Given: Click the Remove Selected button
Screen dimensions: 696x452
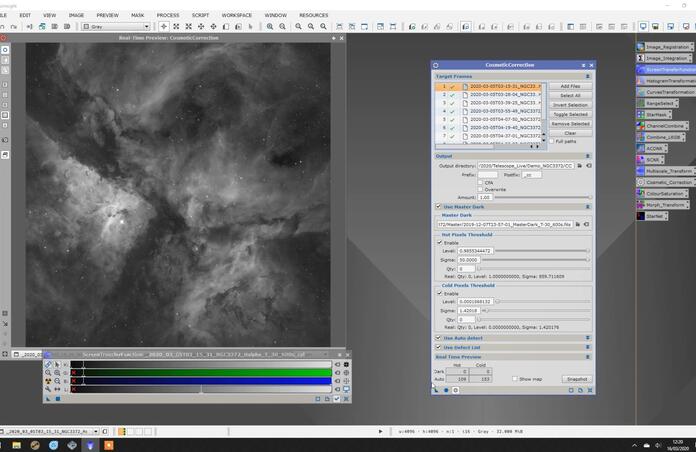Looking at the screenshot, I should tap(570, 124).
